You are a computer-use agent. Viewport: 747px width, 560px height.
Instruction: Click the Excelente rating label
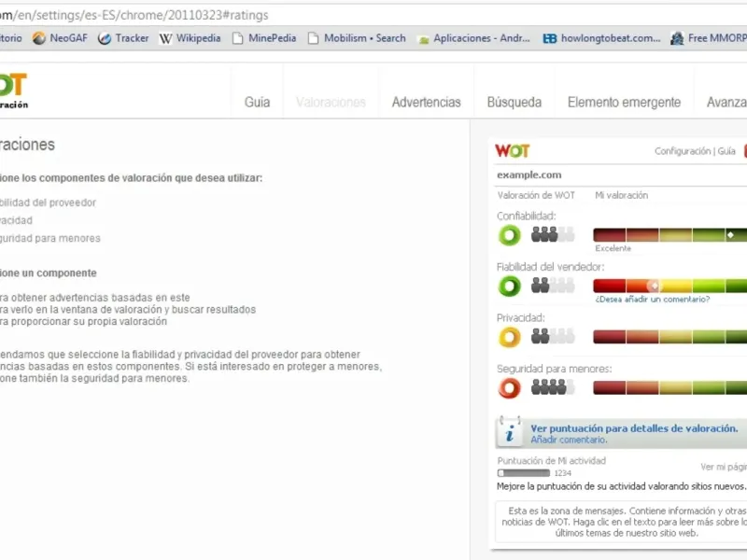[613, 248]
